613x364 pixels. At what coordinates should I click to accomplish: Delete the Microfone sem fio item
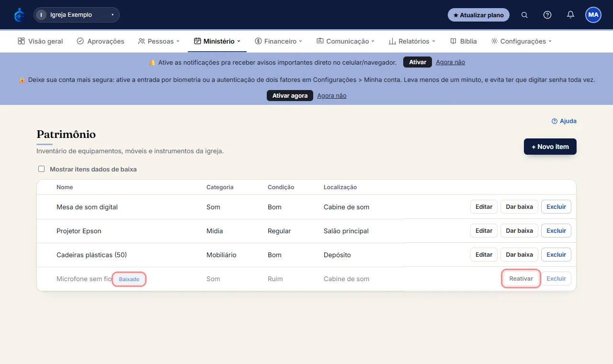556,279
